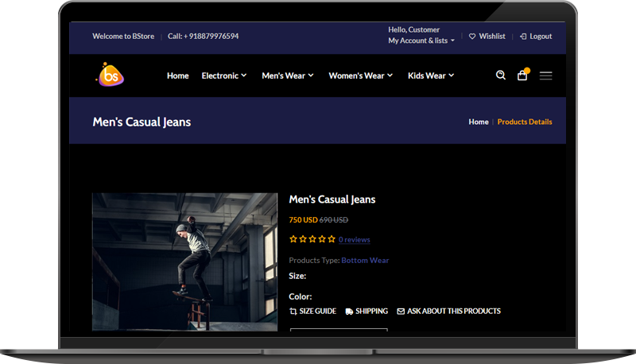Viewport: 636px width, 364px height.
Task: Click the Shipping truck icon
Action: click(x=349, y=312)
